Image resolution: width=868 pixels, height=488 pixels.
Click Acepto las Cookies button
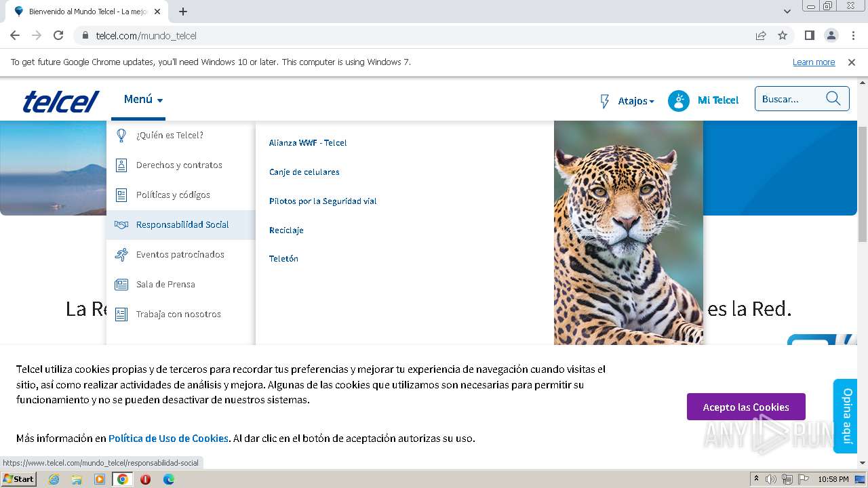[746, 407]
